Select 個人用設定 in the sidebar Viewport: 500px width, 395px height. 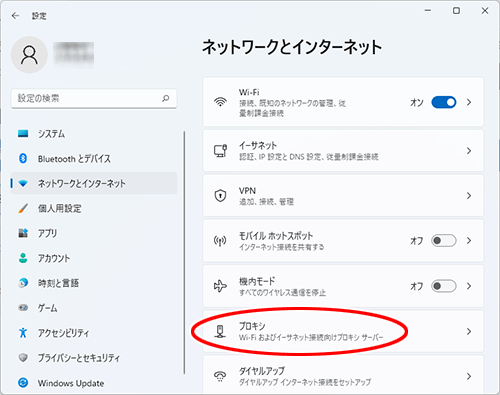click(94, 208)
